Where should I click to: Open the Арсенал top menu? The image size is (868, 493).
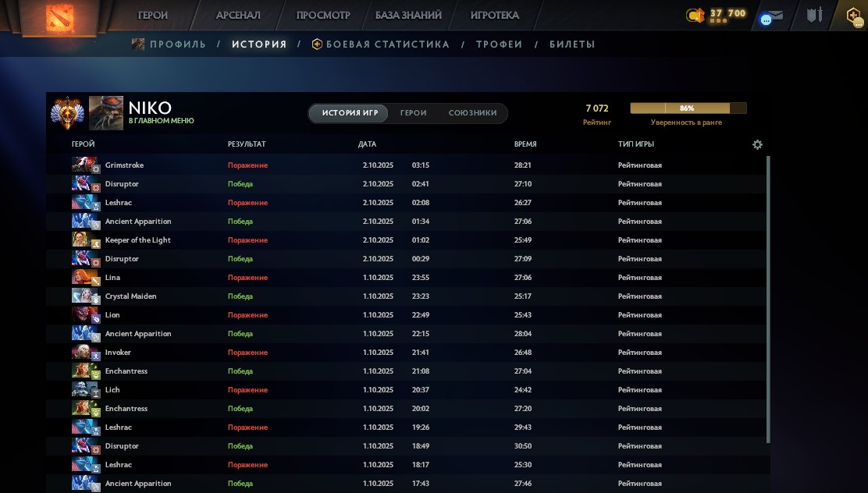[x=238, y=15]
